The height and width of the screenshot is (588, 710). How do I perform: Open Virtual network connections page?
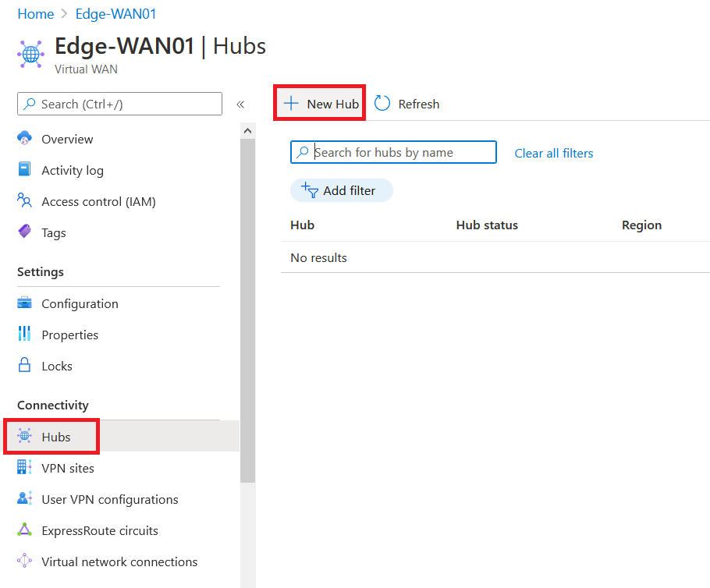[119, 561]
